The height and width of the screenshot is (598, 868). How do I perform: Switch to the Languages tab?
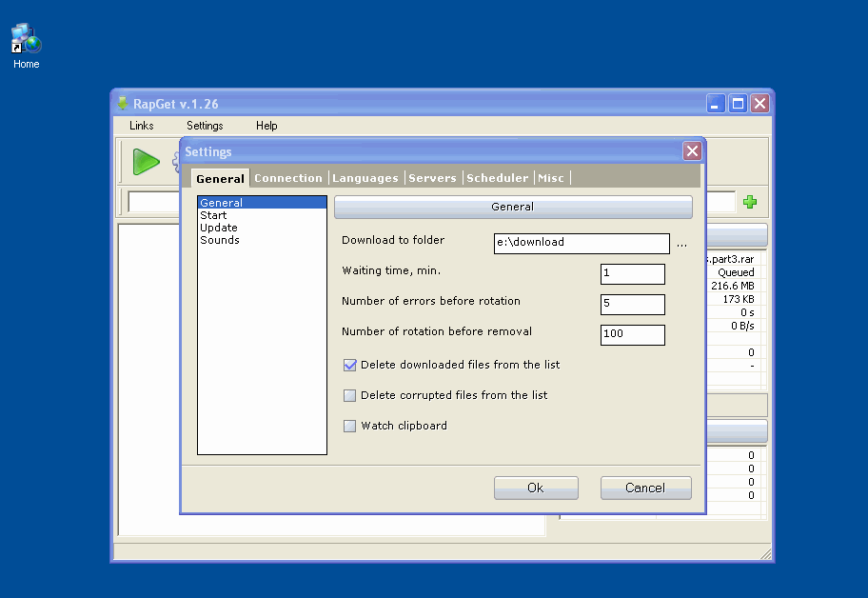[x=365, y=178]
